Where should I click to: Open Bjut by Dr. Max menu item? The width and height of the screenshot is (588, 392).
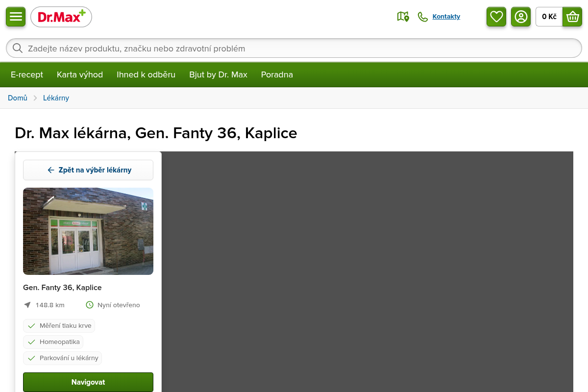coord(219,74)
